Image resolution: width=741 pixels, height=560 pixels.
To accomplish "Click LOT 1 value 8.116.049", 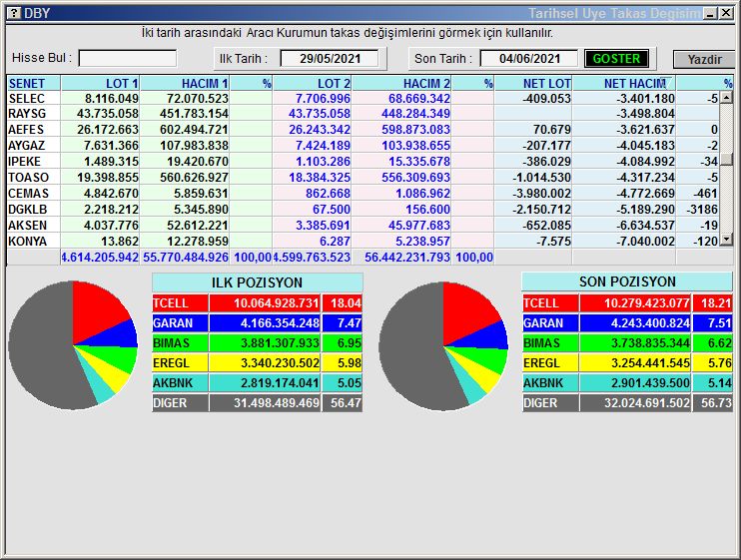I will (x=112, y=98).
